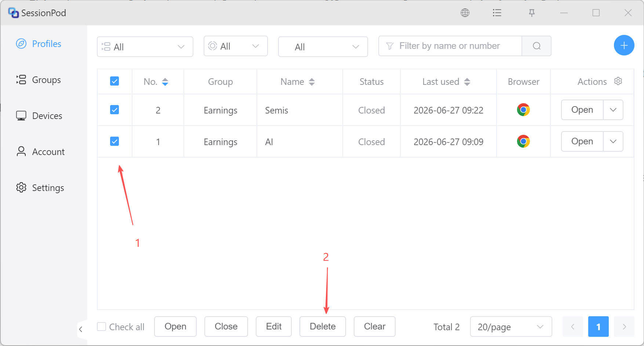Click the Account person icon in sidebar

click(x=21, y=152)
